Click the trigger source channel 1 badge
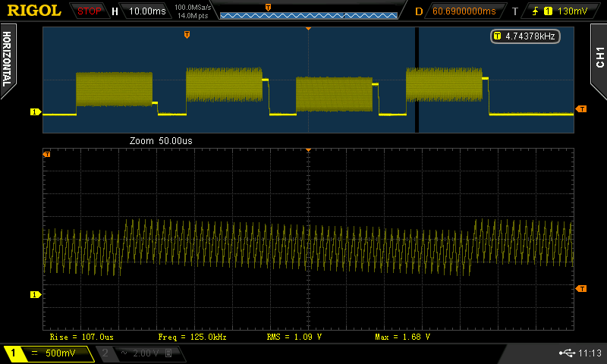Image resolution: width=607 pixels, height=364 pixels. click(x=548, y=11)
